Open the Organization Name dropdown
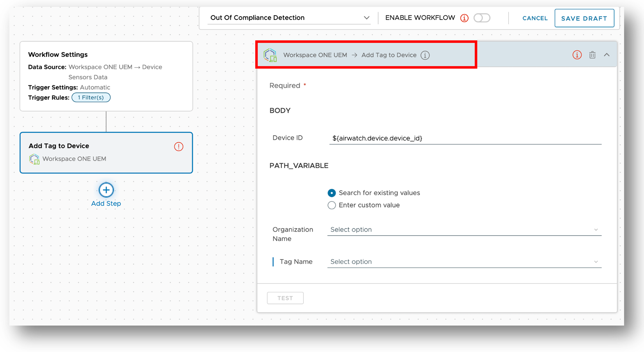Image resolution: width=644 pixels, height=352 pixels. coord(464,229)
